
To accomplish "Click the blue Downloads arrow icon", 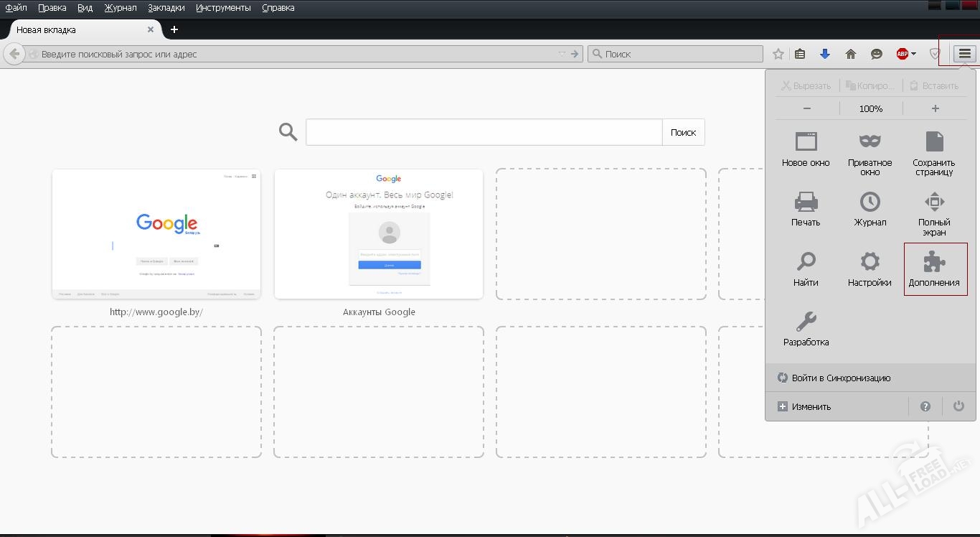I will (825, 54).
